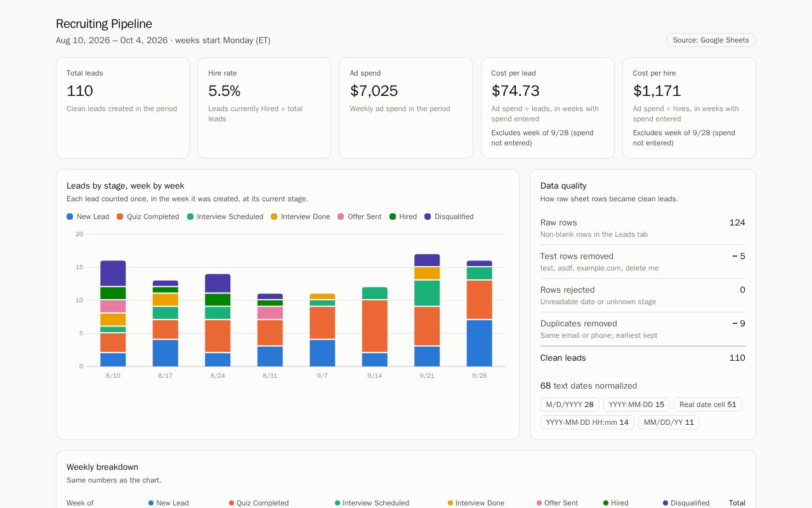Toggle the Interview Scheduled legend item
The image size is (812, 508).
click(x=225, y=217)
